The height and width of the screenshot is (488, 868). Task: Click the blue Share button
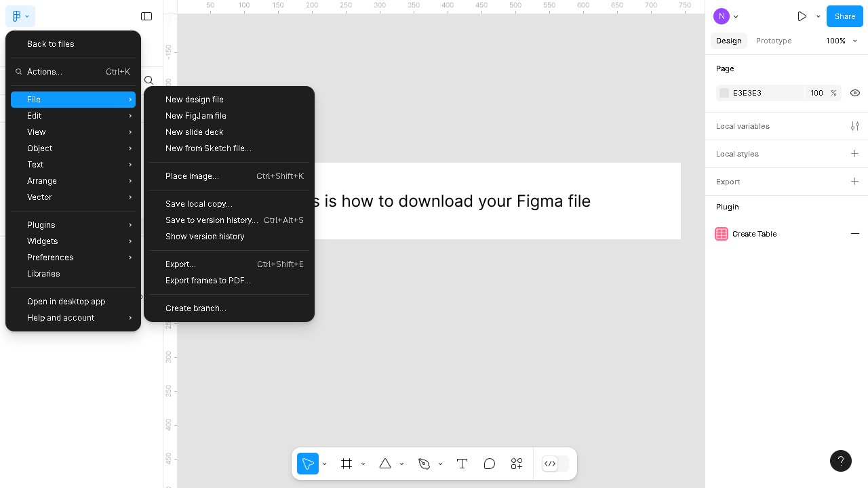(845, 16)
